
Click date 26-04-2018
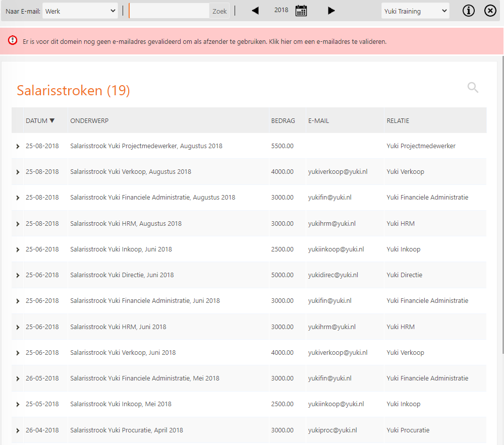42,430
